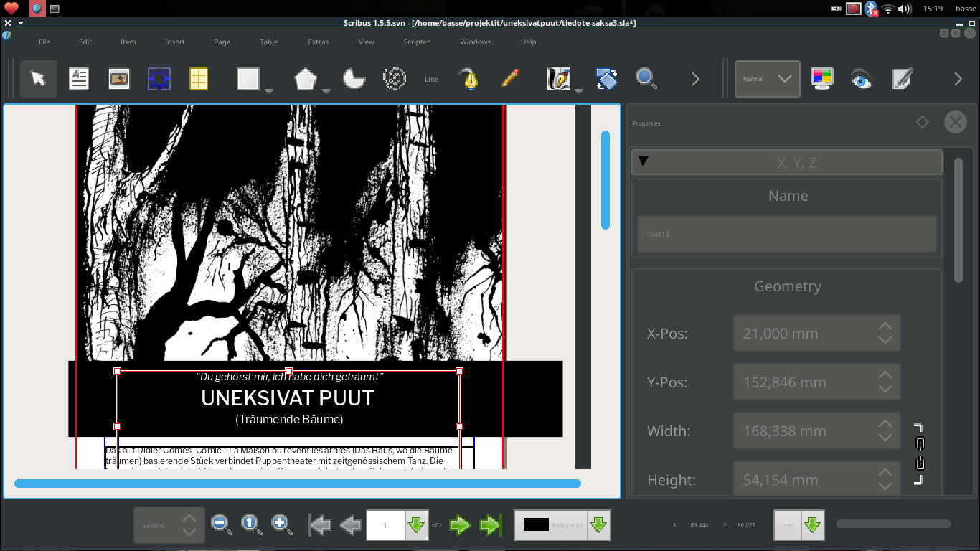Toggle preview mode eye icon

(862, 79)
